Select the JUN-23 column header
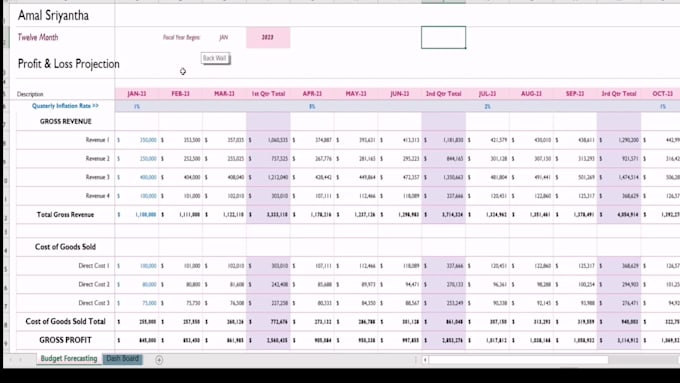This screenshot has width=680, height=383. [399, 94]
